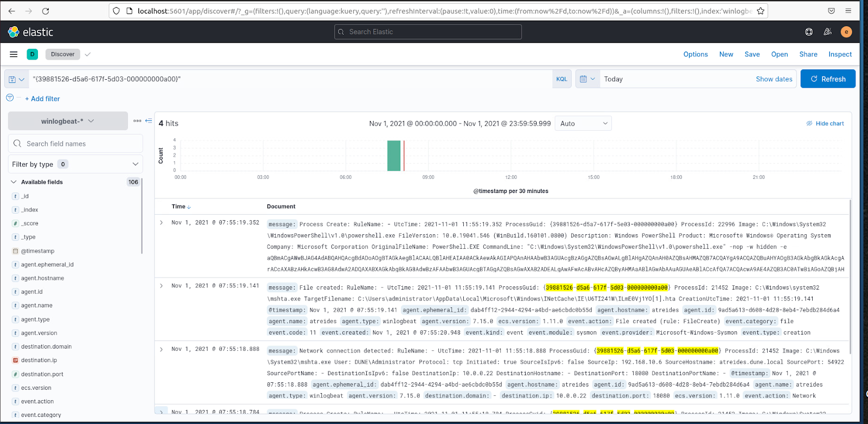868x424 pixels.
Task: Open the hamburger navigation menu
Action: (14, 54)
